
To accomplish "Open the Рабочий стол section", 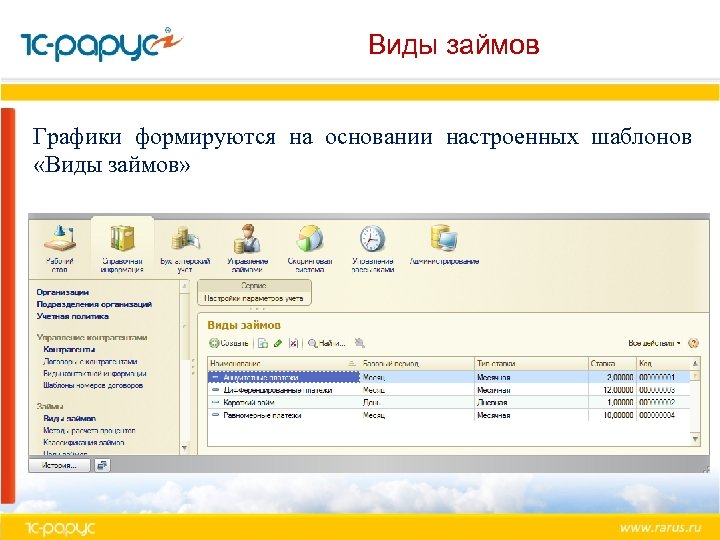I will pos(60,248).
